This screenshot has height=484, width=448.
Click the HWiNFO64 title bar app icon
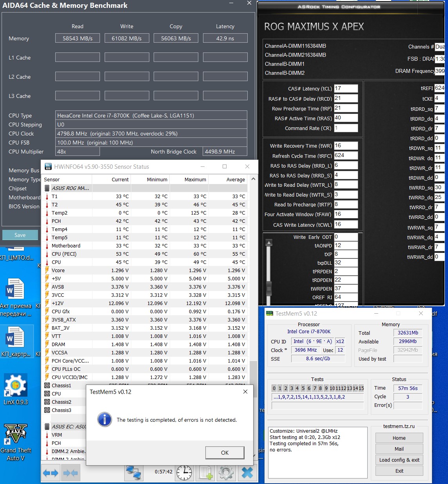[x=48, y=166]
